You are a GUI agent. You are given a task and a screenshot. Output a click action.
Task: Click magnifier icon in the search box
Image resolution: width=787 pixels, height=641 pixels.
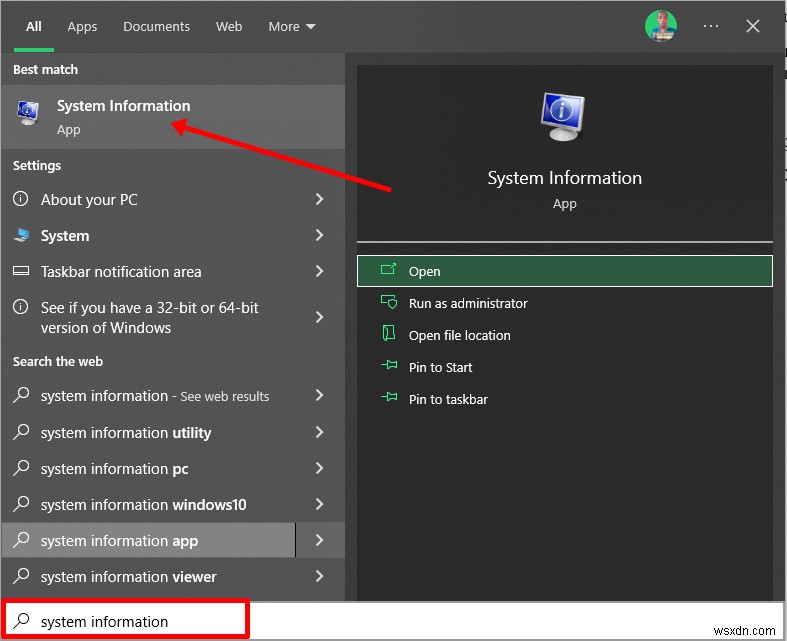21,620
